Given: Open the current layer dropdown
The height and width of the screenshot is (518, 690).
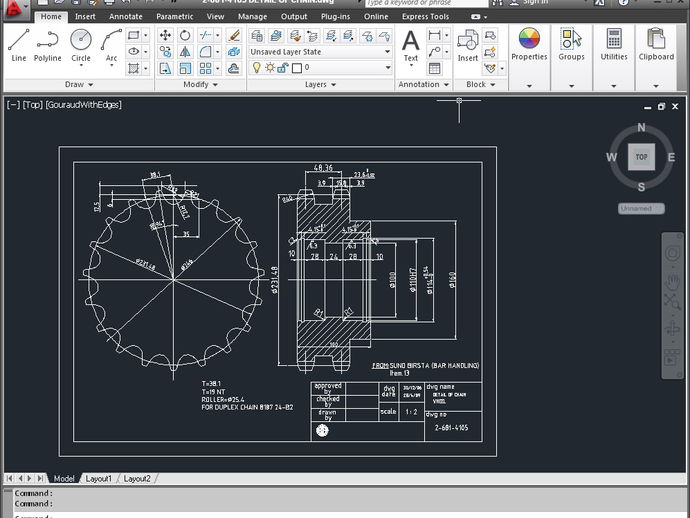Looking at the screenshot, I should pos(320,68).
